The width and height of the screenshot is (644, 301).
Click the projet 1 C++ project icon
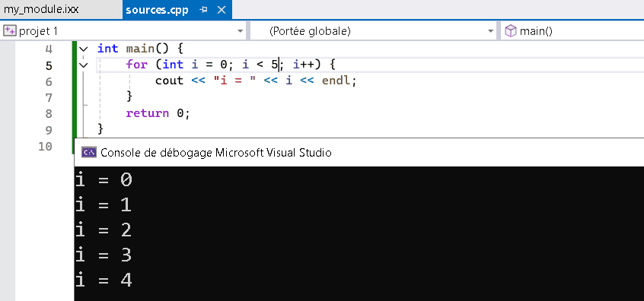click(10, 31)
